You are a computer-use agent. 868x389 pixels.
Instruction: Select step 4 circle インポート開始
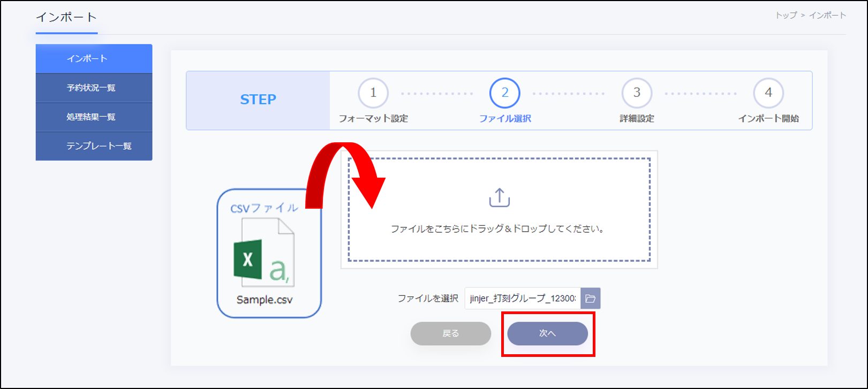768,93
